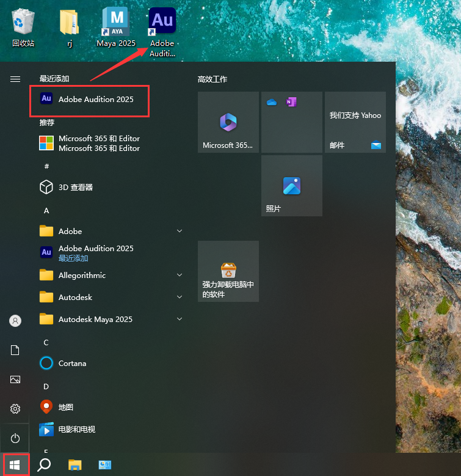Open Microsoft 365 and Editor recommendation
The image size is (461, 476).
pyautogui.click(x=90, y=143)
